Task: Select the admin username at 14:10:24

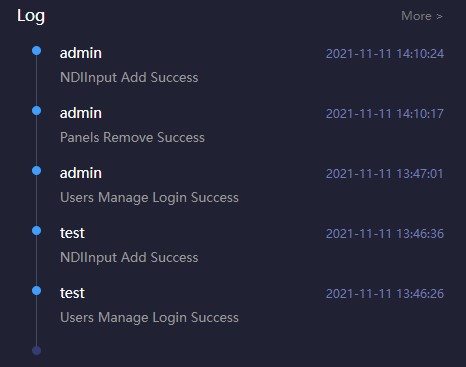Action: coord(81,53)
